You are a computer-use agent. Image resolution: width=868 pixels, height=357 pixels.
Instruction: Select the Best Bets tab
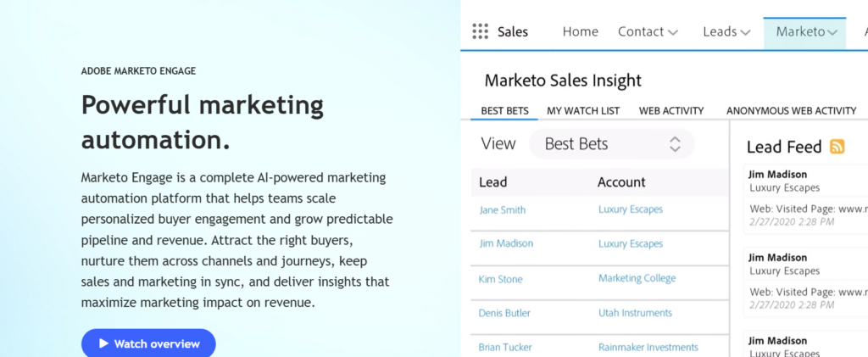click(x=504, y=110)
